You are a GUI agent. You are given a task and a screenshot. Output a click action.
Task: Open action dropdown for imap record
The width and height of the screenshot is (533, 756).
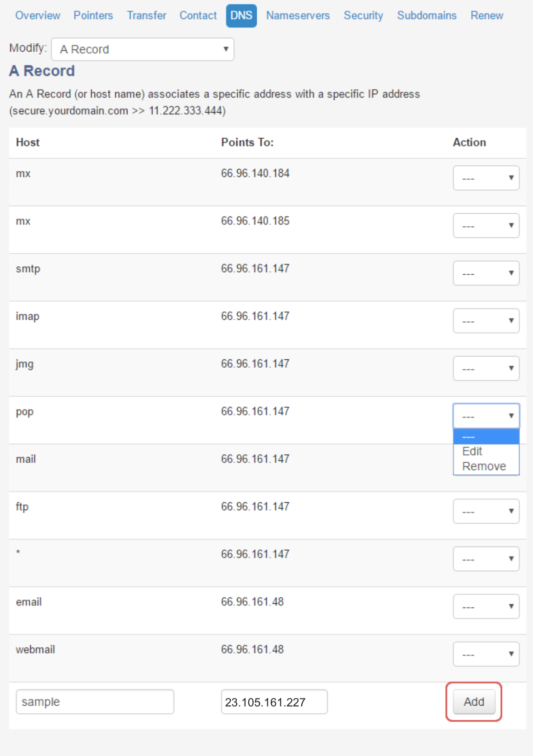(486, 321)
